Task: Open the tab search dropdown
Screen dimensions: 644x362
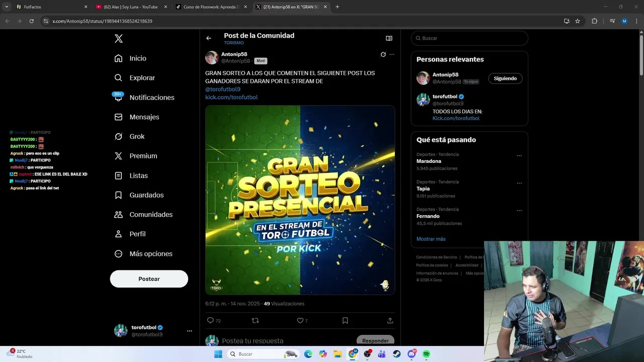Action: (x=7, y=7)
